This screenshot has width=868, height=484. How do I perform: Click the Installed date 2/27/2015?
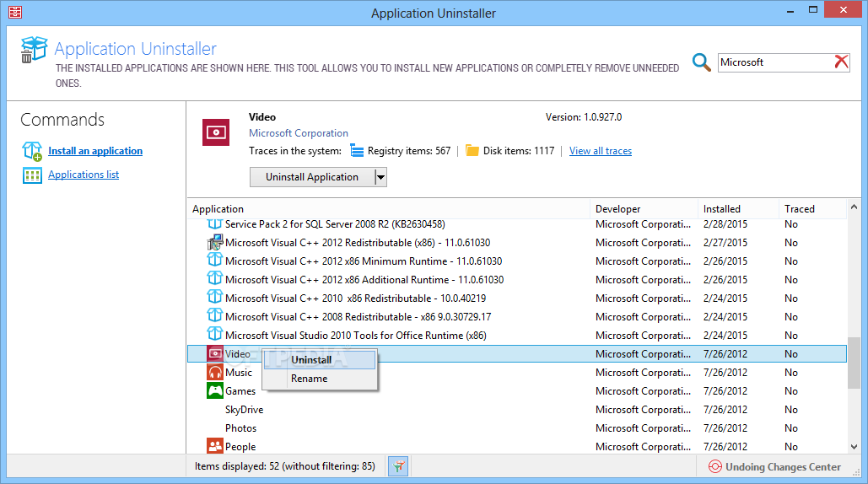tap(725, 243)
